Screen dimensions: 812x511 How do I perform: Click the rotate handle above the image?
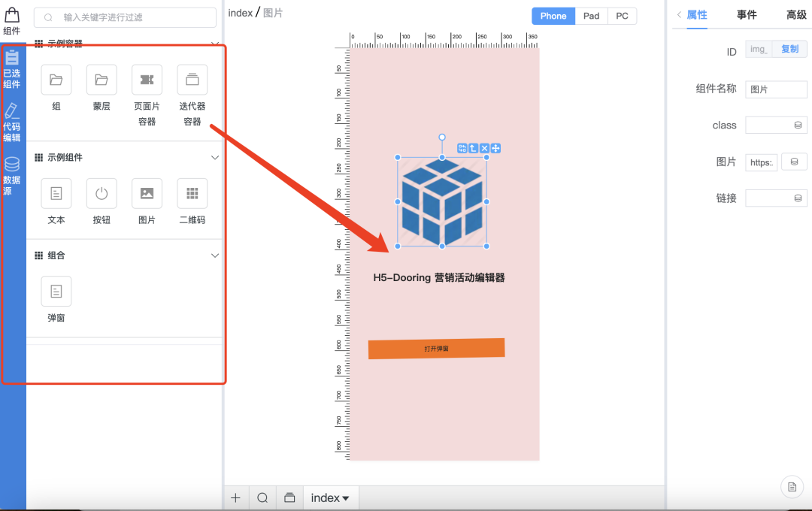click(442, 138)
